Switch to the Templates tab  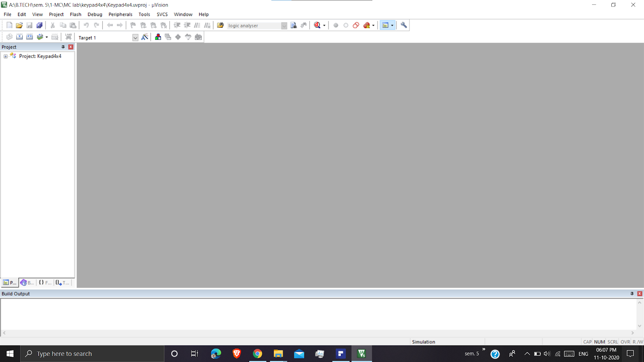(x=62, y=283)
